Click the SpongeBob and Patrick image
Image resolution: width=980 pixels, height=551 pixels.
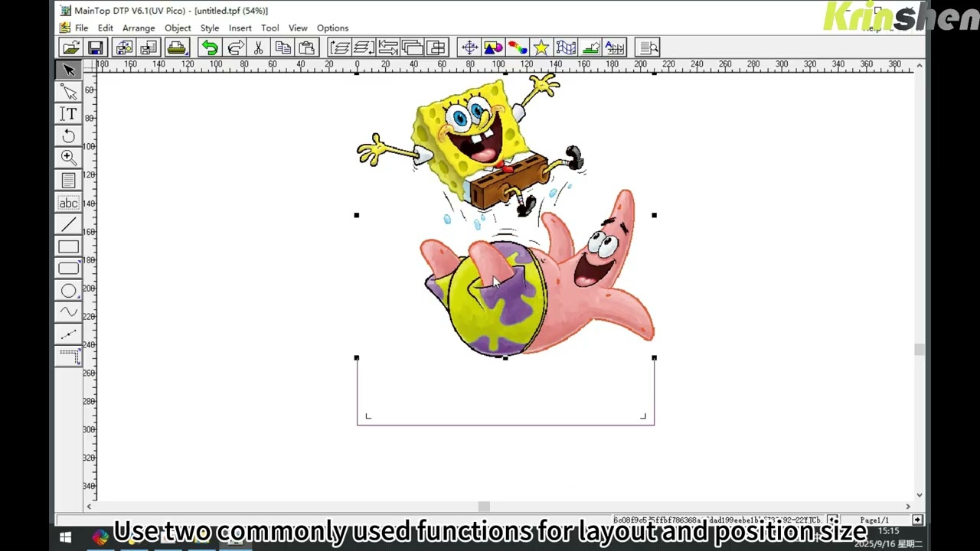505,216
